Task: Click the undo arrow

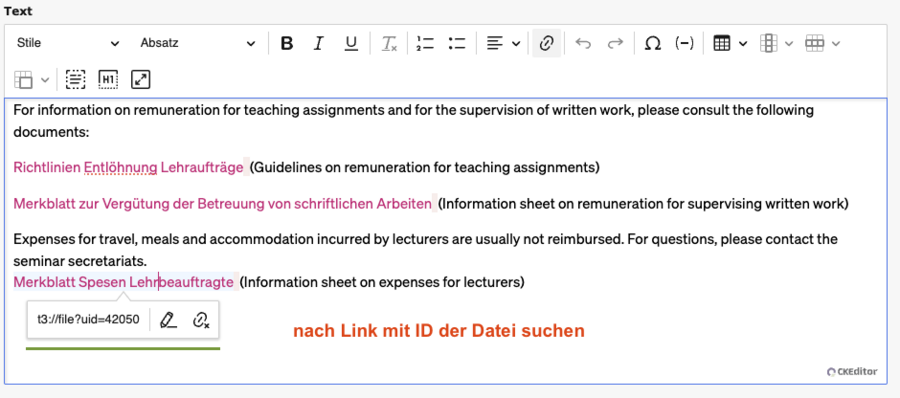Action: coord(583,43)
